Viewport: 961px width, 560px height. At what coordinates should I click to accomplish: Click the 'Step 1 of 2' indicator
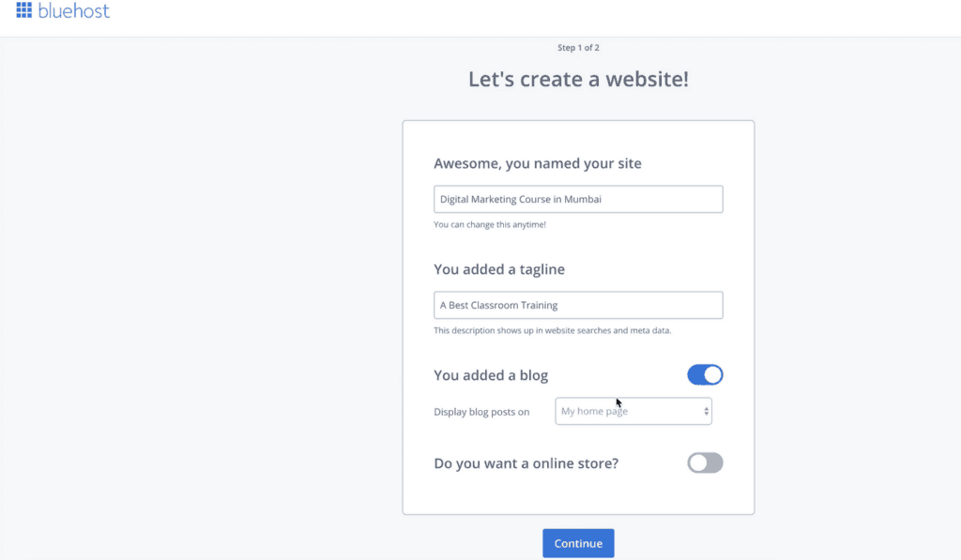[578, 47]
